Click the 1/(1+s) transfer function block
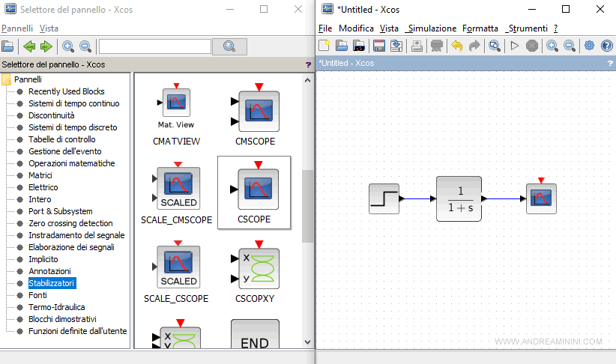This screenshot has height=364, width=616. pyautogui.click(x=459, y=198)
